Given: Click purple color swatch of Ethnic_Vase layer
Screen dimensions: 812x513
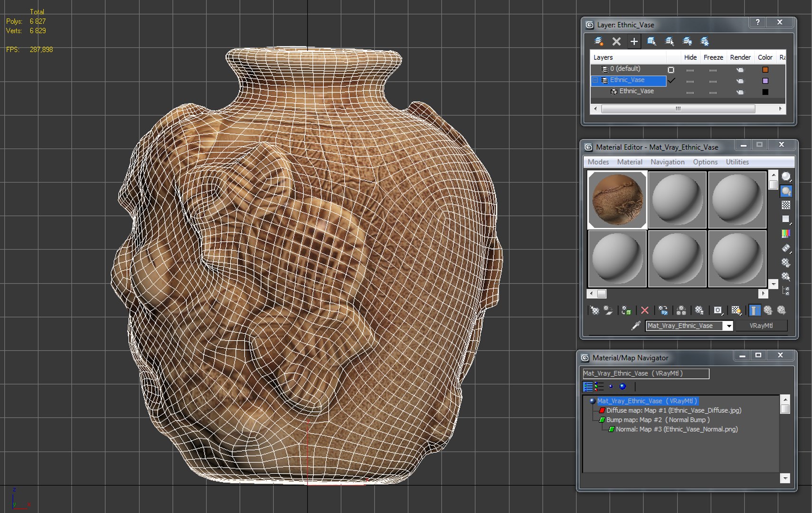Looking at the screenshot, I should point(765,81).
